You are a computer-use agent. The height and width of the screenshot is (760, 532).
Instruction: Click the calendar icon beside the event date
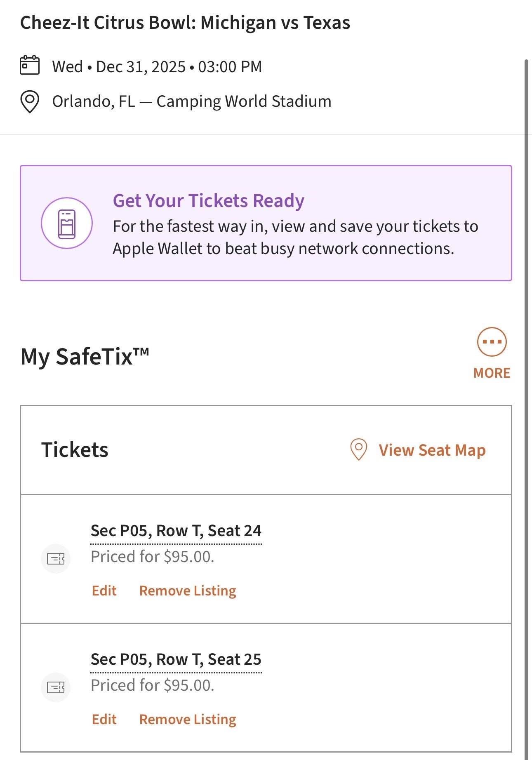pos(30,65)
